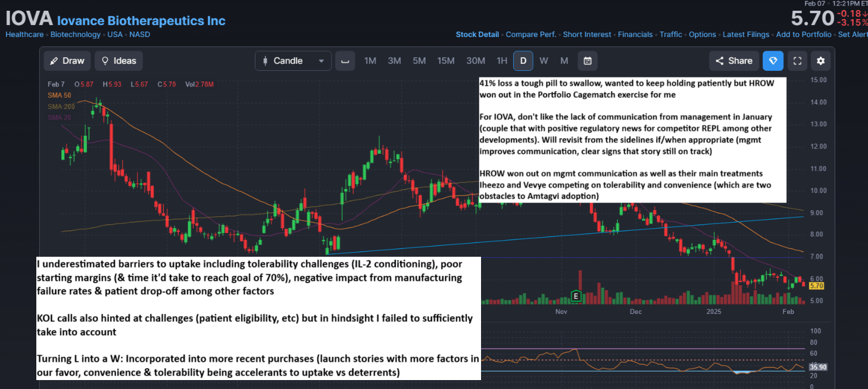The width and height of the screenshot is (868, 389).
Task: Open the Candle chart type dropdown
Action: pos(293,61)
